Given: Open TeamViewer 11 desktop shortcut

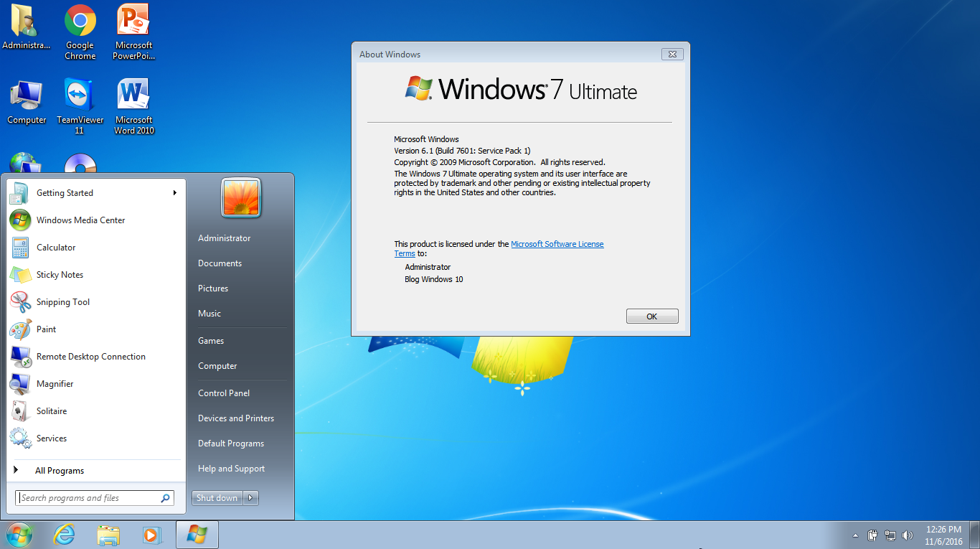Looking at the screenshot, I should 80,106.
